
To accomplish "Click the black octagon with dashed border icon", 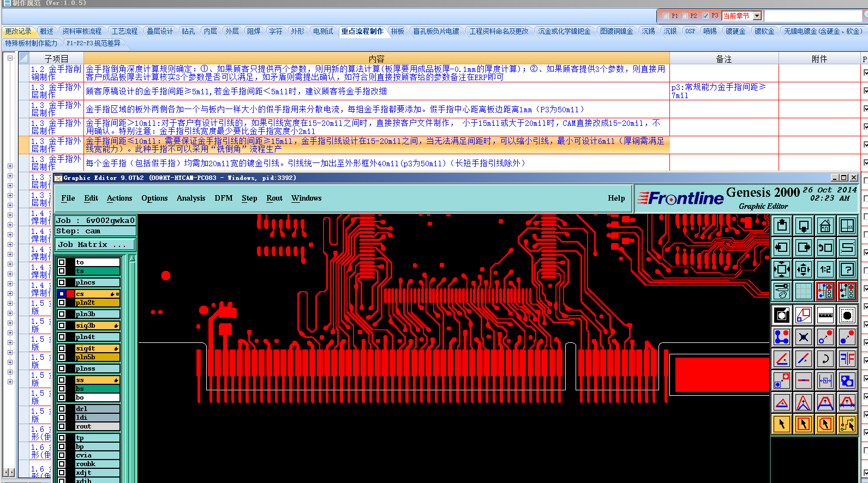I will [x=847, y=315].
